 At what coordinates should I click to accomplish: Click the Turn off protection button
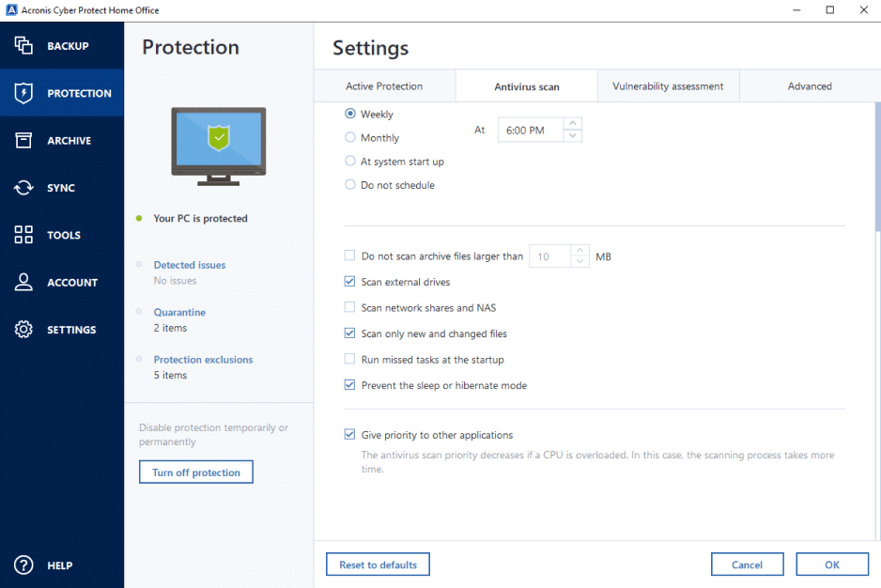click(196, 472)
